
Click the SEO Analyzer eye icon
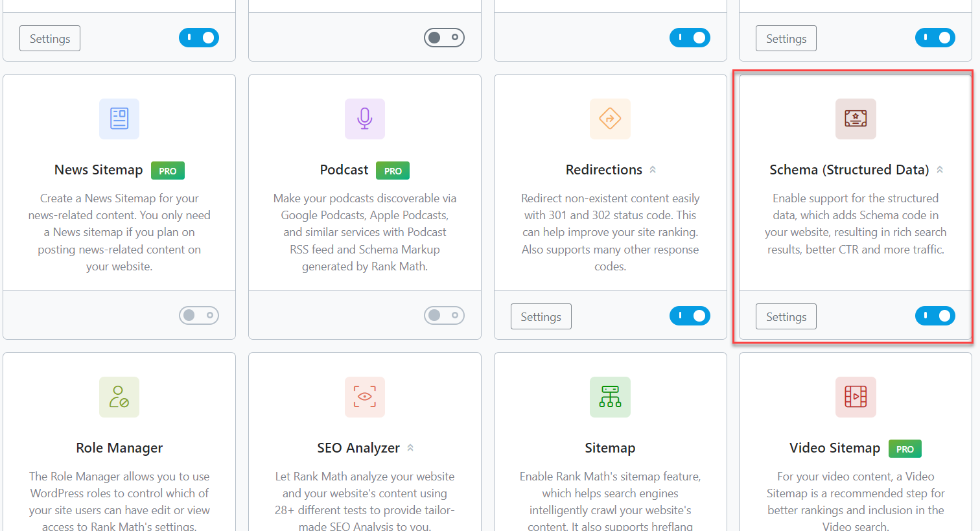point(364,397)
